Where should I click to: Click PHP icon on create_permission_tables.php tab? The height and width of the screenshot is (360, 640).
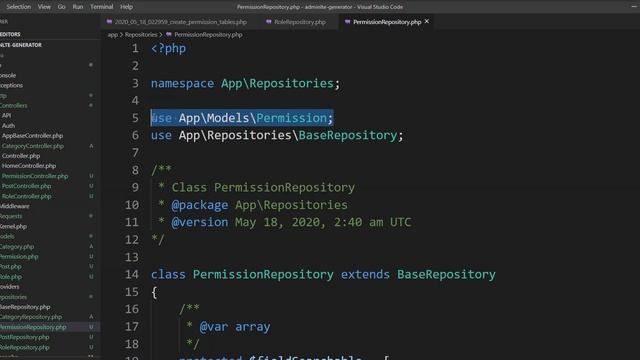click(109, 22)
